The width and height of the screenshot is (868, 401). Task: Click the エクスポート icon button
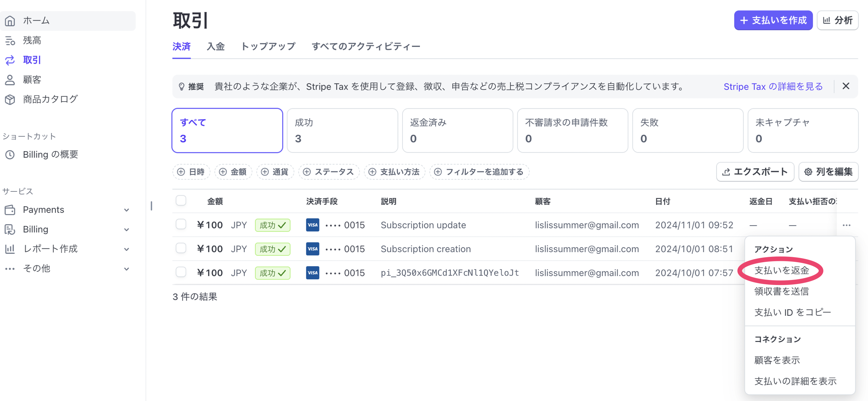click(x=726, y=172)
